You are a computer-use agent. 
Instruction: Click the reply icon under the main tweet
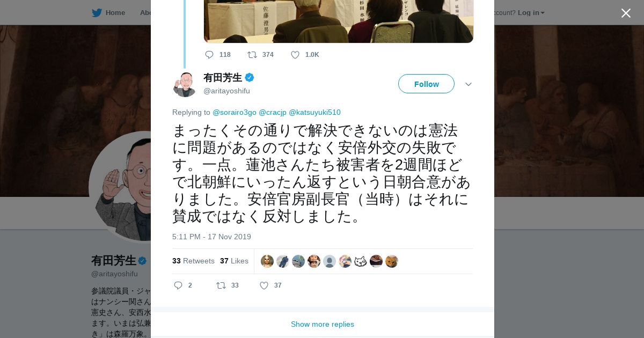(x=178, y=285)
